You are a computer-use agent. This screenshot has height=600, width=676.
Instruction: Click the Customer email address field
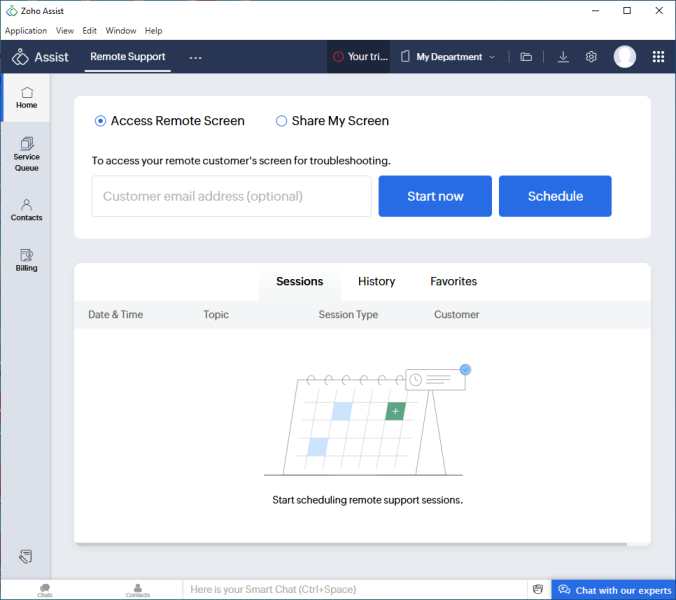point(231,196)
